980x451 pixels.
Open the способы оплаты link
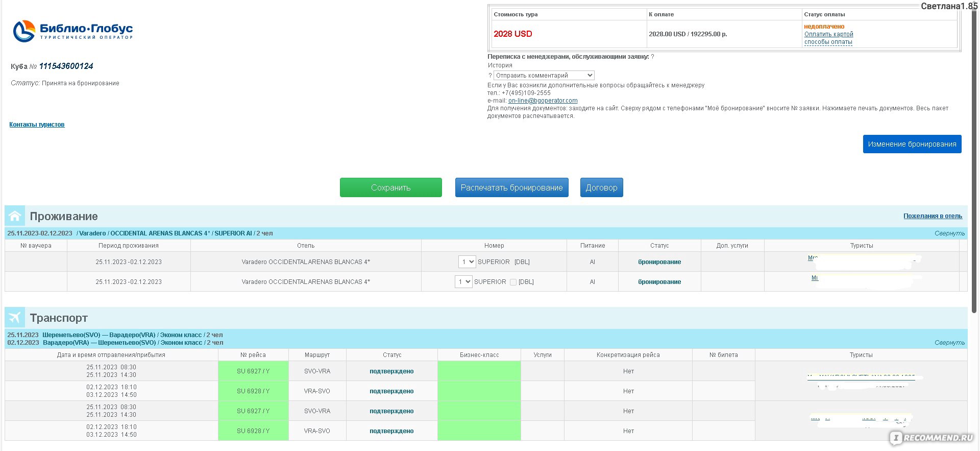click(828, 42)
